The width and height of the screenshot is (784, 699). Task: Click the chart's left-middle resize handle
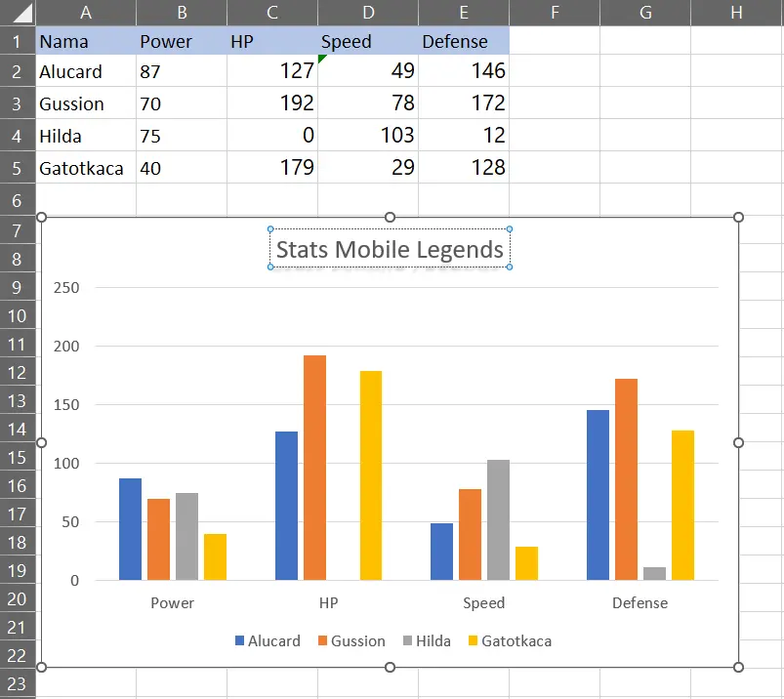coord(42,442)
